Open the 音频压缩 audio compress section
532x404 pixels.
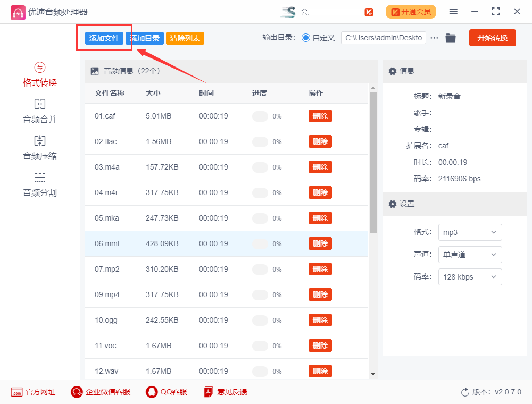pos(40,148)
